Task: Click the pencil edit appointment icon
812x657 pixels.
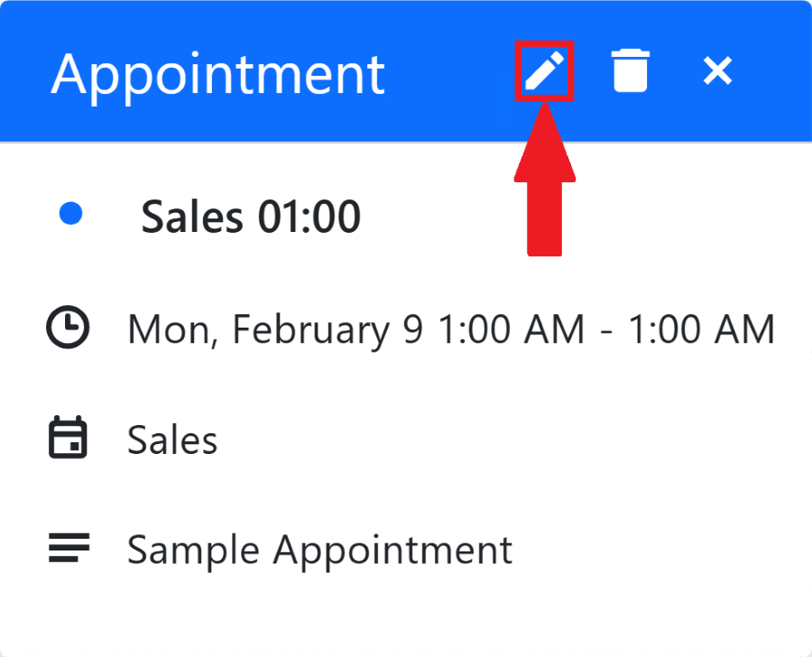Action: tap(544, 70)
